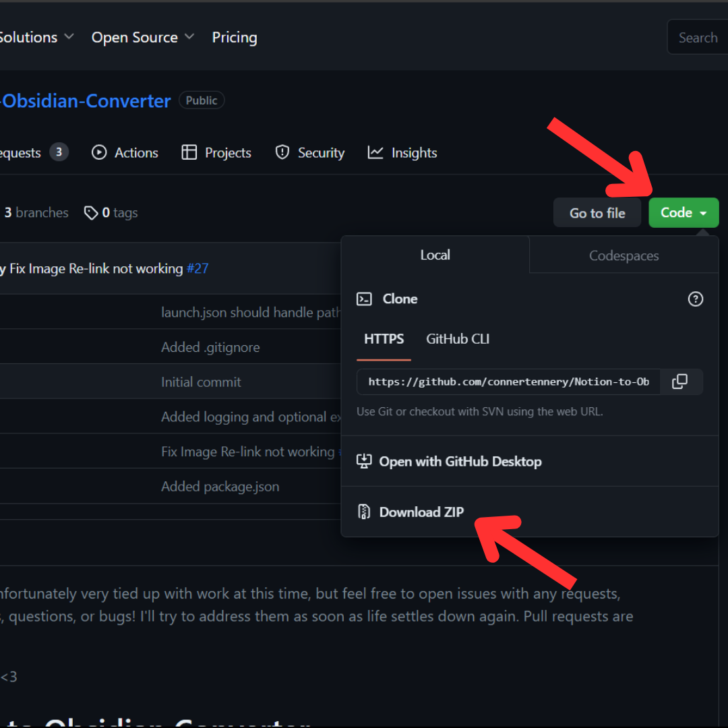Open the Obsidian-Converter repository link
728x728 pixels.
pyautogui.click(x=86, y=100)
